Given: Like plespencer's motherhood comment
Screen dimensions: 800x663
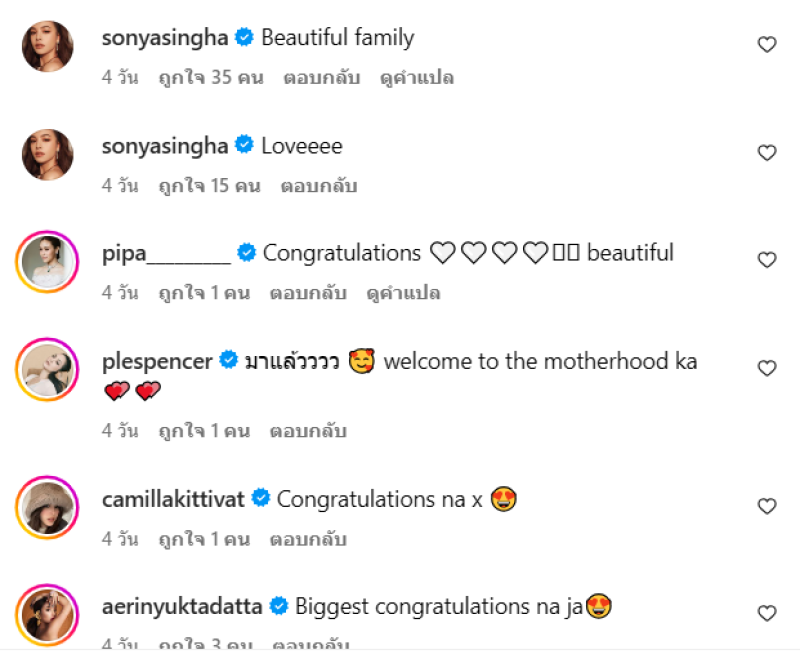Looking at the screenshot, I should (767, 368).
